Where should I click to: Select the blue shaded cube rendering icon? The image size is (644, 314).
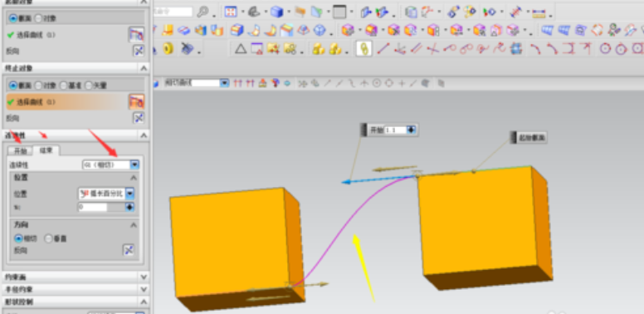(x=277, y=12)
